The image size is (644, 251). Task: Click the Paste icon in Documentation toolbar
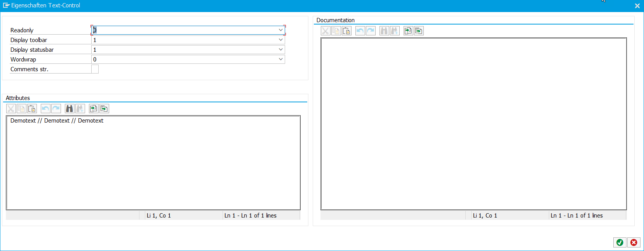pyautogui.click(x=346, y=31)
